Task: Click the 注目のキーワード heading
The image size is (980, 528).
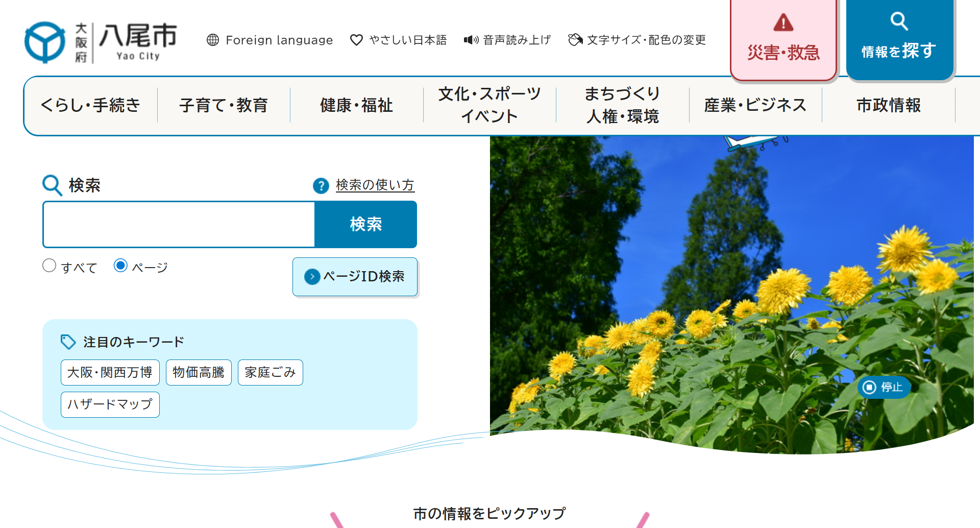Action: click(x=134, y=342)
